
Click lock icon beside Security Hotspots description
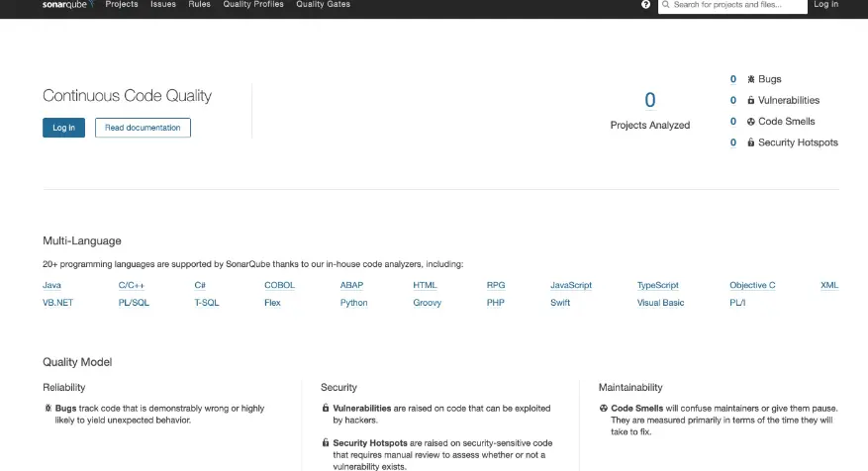click(326, 442)
